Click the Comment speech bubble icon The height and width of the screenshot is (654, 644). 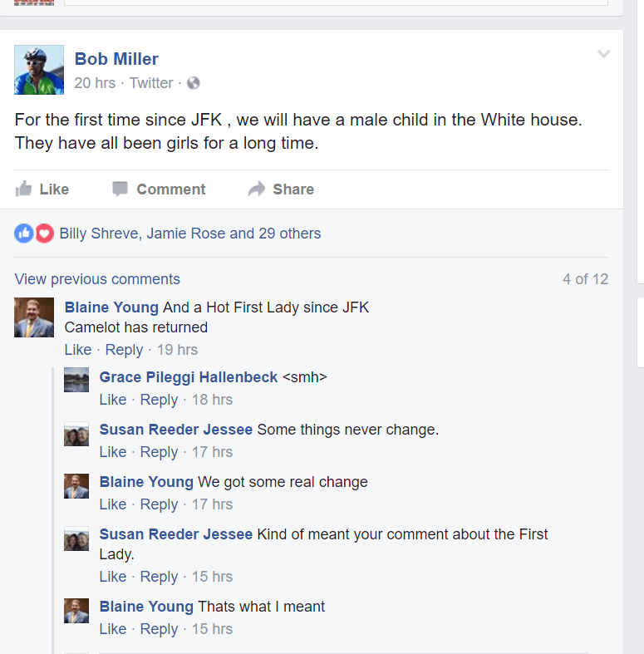point(120,189)
